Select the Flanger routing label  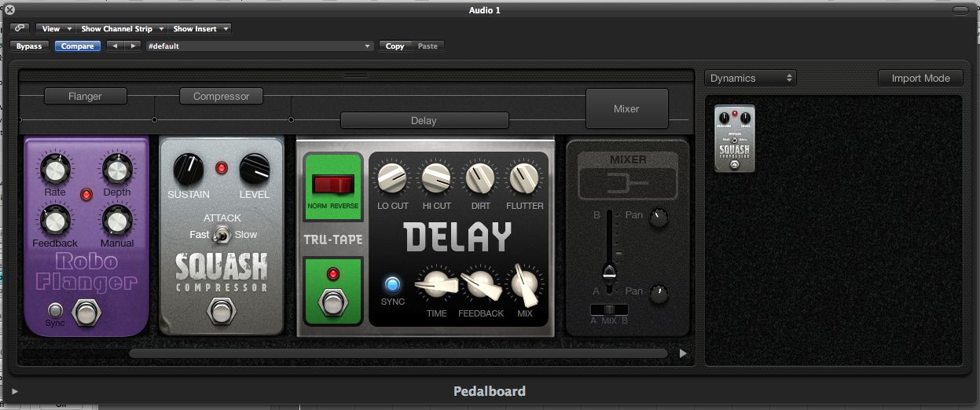tap(85, 96)
